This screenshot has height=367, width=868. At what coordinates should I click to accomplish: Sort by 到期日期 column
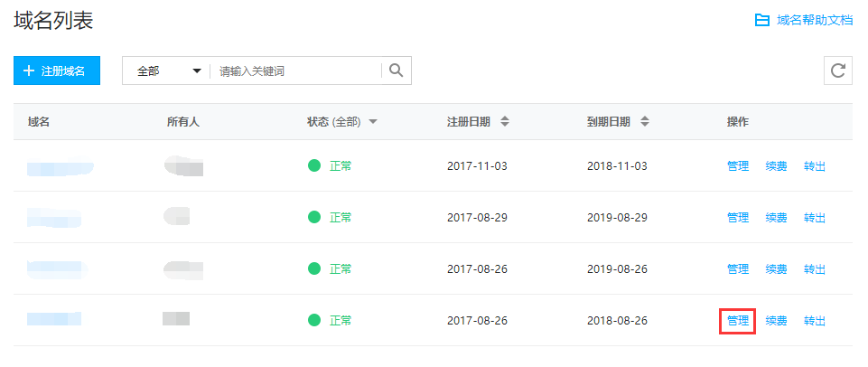click(645, 122)
